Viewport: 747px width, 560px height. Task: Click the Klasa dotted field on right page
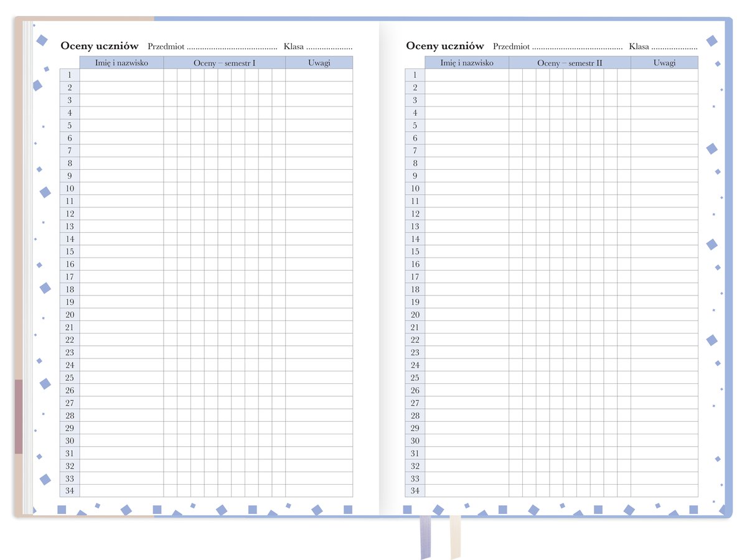click(675, 47)
